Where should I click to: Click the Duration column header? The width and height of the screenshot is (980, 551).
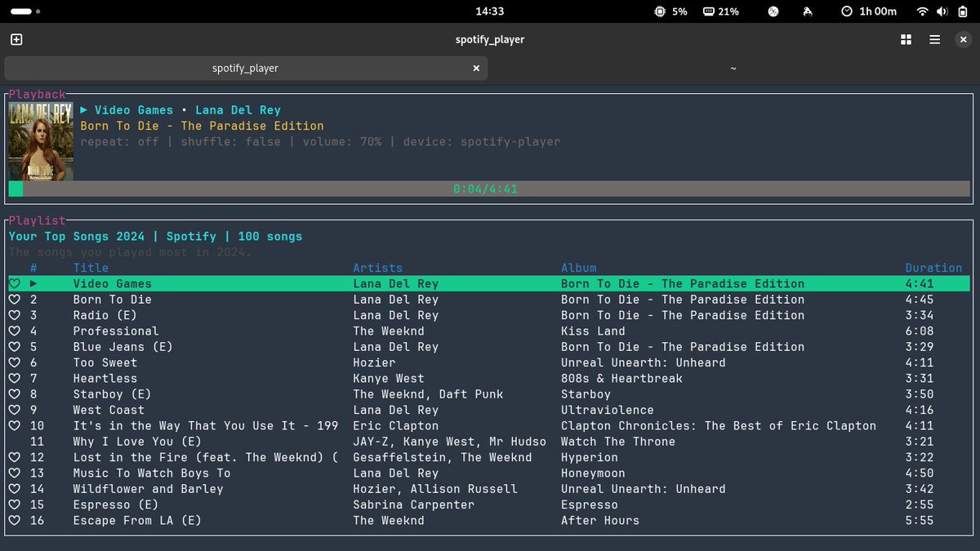pos(933,268)
